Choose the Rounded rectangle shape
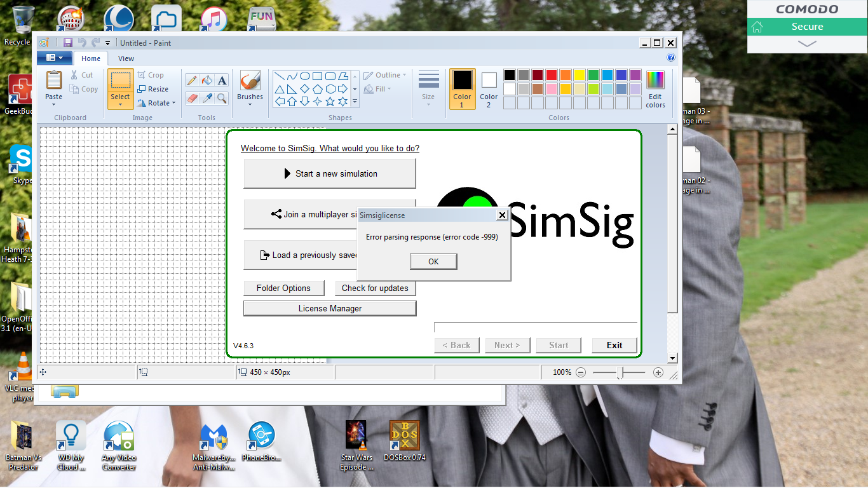Image resolution: width=868 pixels, height=488 pixels. coord(330,76)
